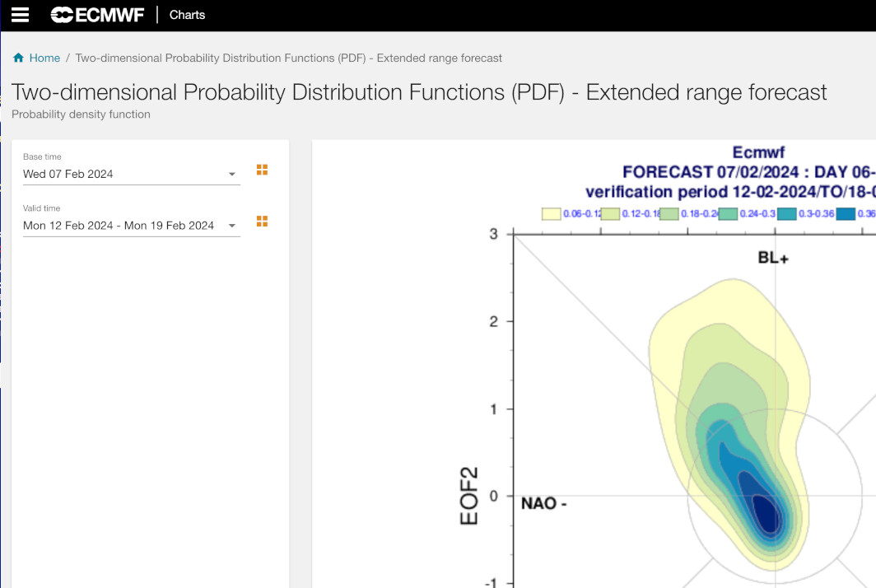Screen dimensions: 876x588
Task: Click the 'NAO -' regime label on chart
Action: pos(543,503)
